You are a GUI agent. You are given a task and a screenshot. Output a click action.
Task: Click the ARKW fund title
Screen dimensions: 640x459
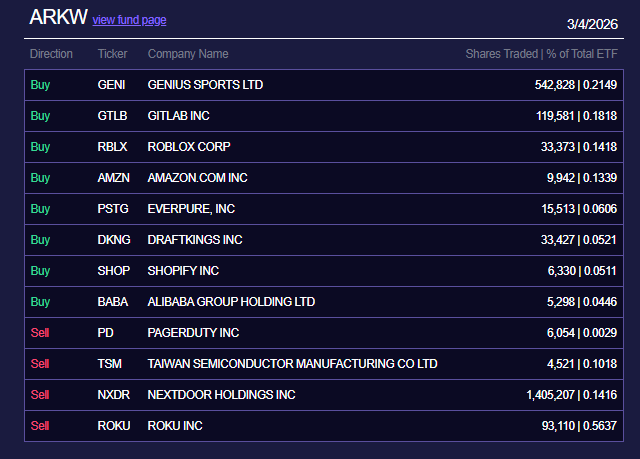click(58, 17)
